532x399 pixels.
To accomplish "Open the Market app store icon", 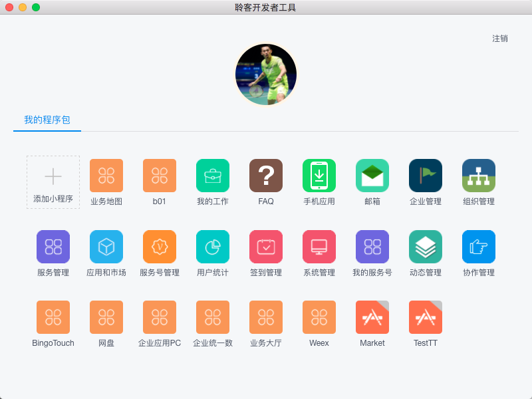I will click(372, 317).
